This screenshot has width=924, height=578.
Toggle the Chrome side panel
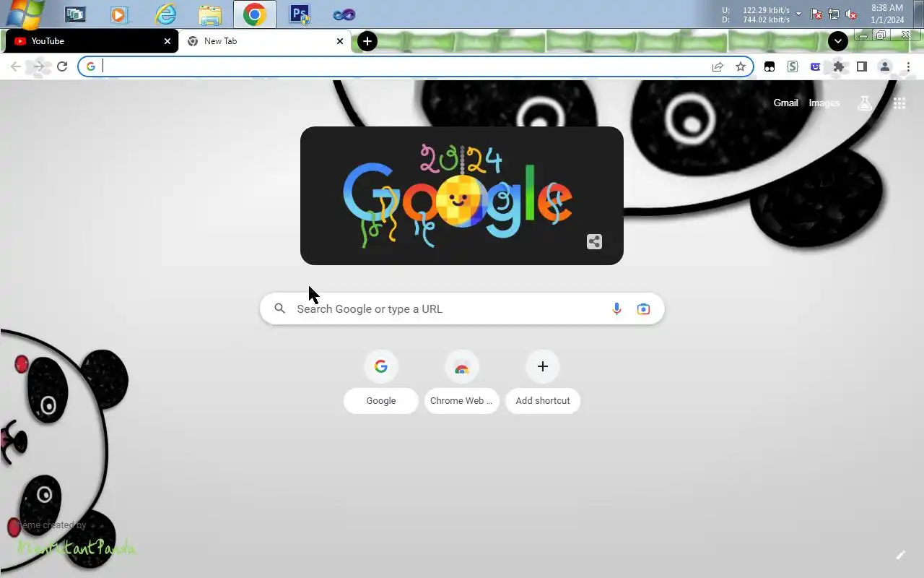[862, 66]
